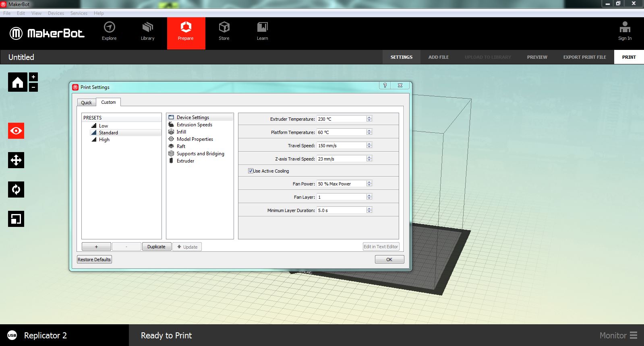Click Fan Power spinner arrows

369,183
